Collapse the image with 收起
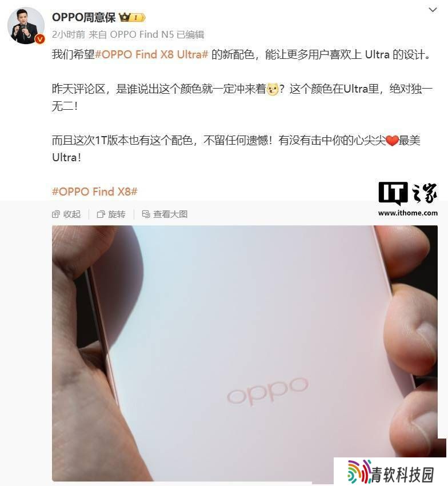 66,214
